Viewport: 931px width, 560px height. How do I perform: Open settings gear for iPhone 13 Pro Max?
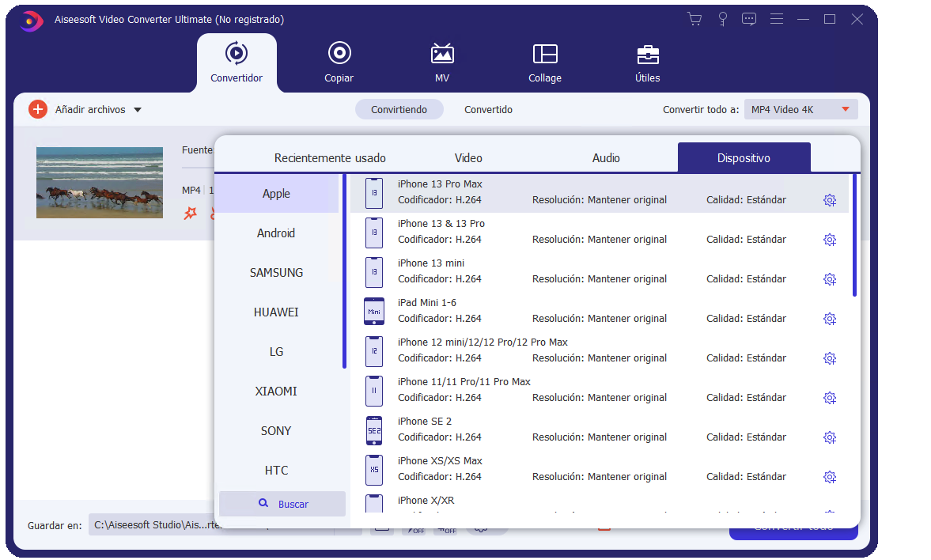tap(830, 200)
